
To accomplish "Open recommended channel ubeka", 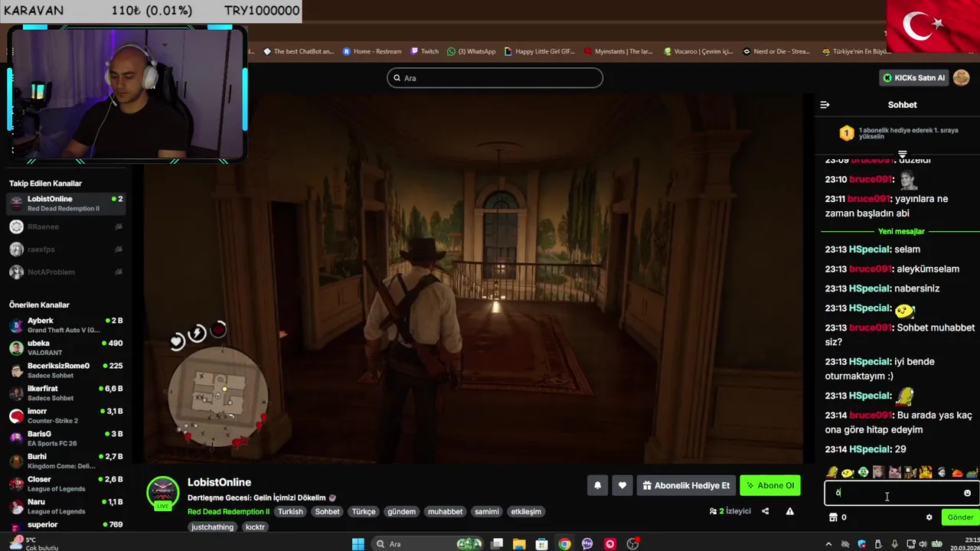I will coord(67,347).
